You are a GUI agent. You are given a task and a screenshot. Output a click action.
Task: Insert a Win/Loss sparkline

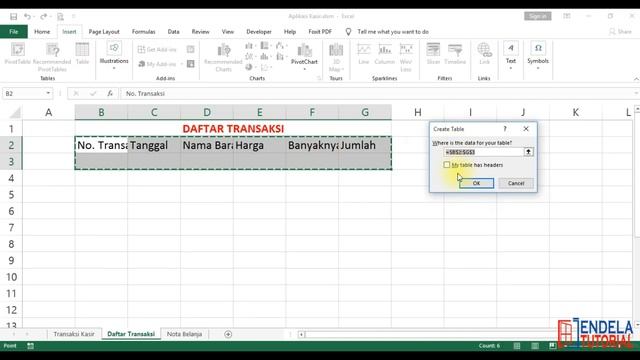pos(406,57)
